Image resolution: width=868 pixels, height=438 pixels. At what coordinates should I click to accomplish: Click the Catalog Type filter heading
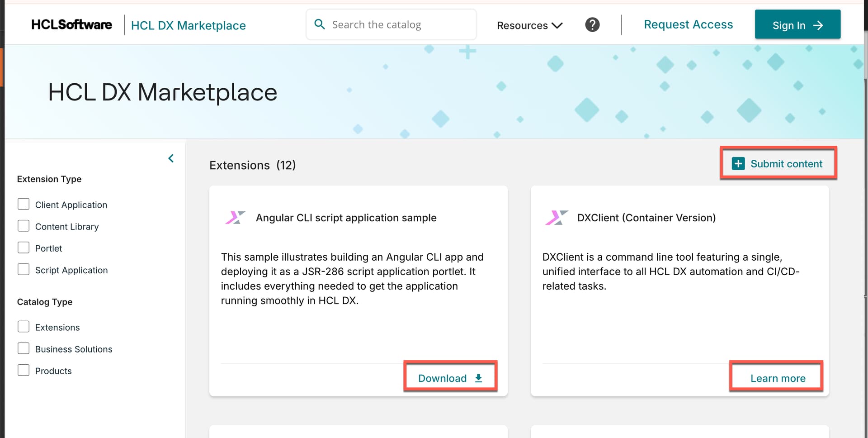45,302
